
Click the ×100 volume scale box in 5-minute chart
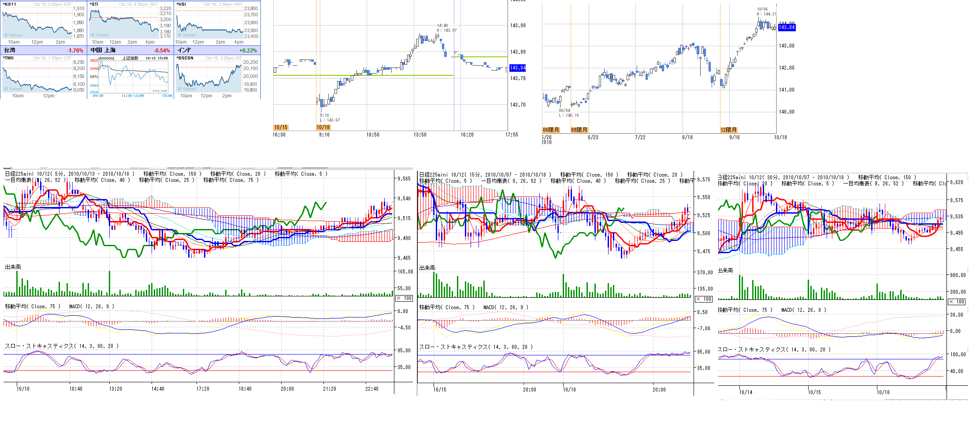[404, 298]
